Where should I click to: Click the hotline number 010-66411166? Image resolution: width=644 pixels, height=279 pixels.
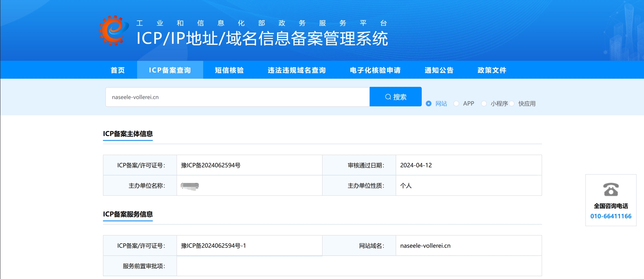pyautogui.click(x=611, y=216)
